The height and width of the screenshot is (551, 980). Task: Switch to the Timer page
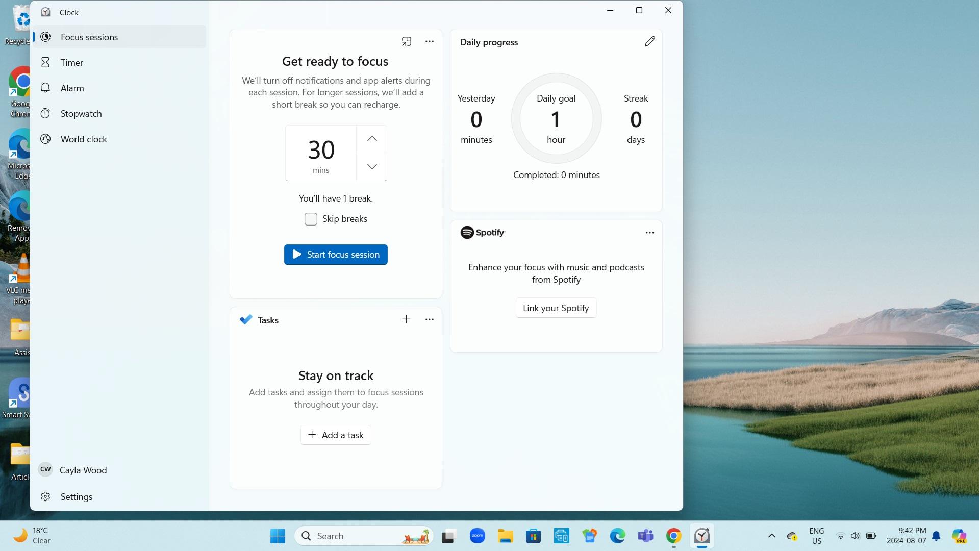[x=119, y=63]
